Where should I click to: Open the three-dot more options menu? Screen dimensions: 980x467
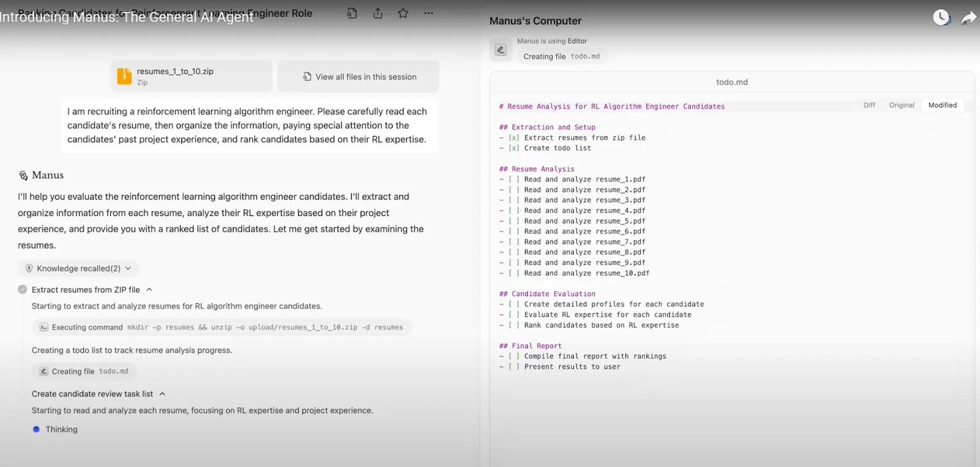pyautogui.click(x=428, y=13)
